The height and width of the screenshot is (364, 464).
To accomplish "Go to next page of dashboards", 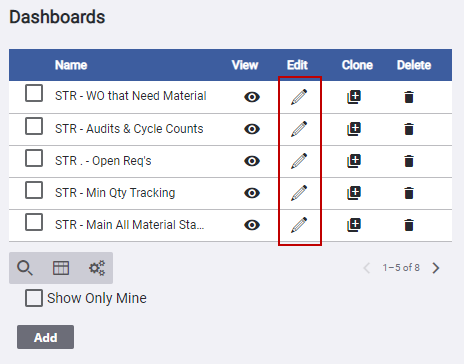I will [x=436, y=268].
